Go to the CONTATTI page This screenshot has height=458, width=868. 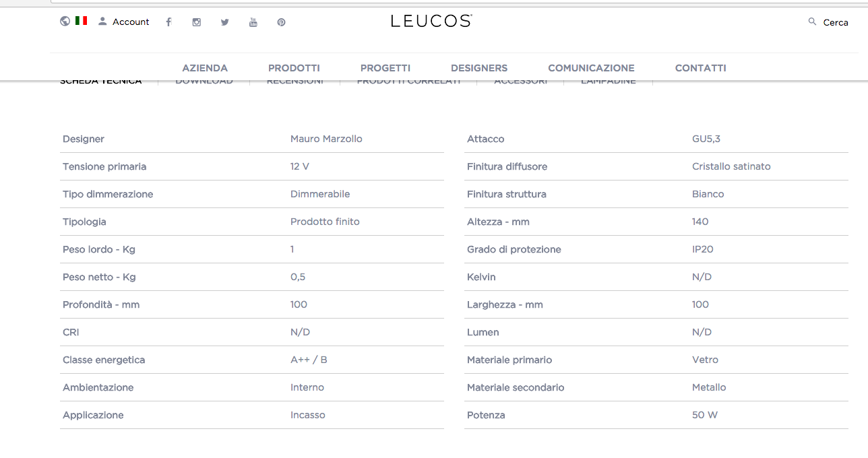pyautogui.click(x=701, y=68)
